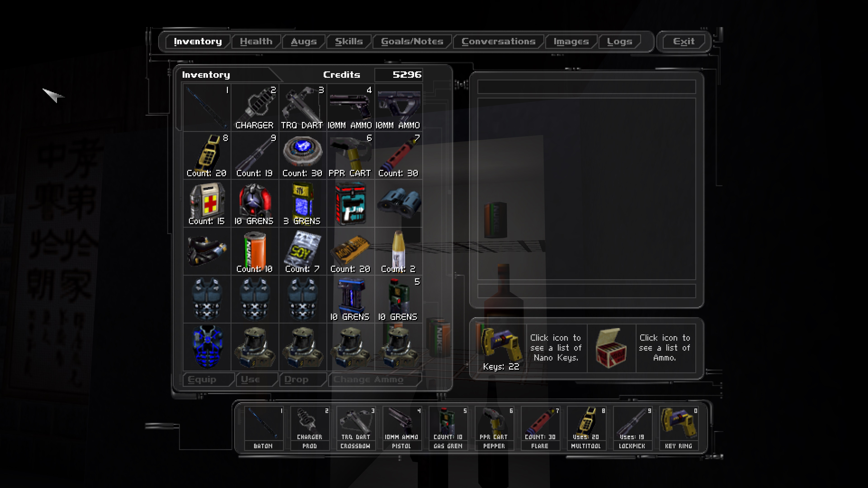Screen dimensions: 868x488
Task: Select the bottle with Count: 2
Action: (x=399, y=251)
